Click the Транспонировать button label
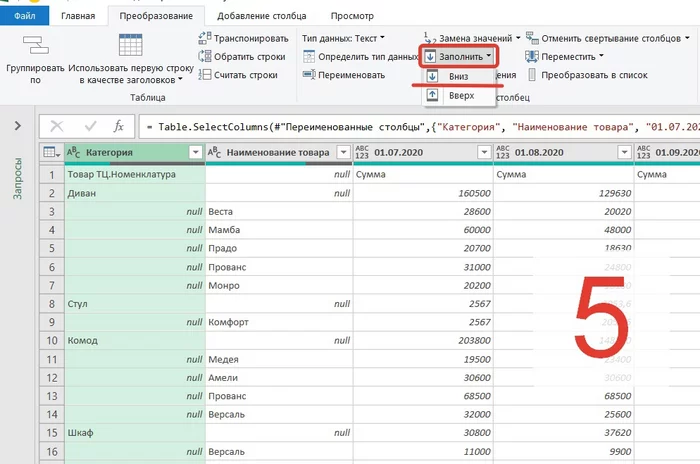Screen dimensions: 700x464 coord(251,38)
